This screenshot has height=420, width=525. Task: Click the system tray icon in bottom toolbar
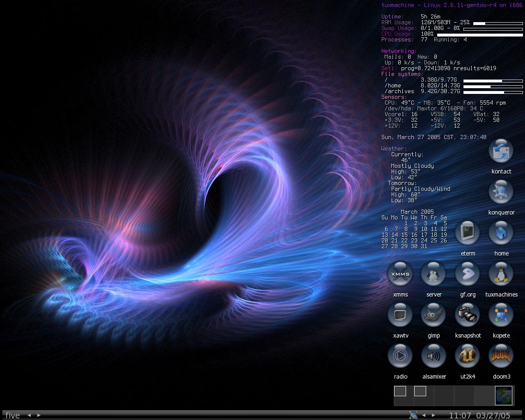pyautogui.click(x=413, y=415)
